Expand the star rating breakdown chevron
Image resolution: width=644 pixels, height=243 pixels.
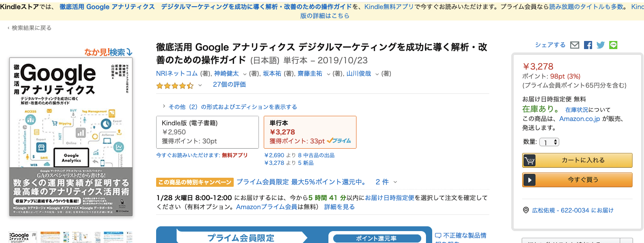pos(200,85)
